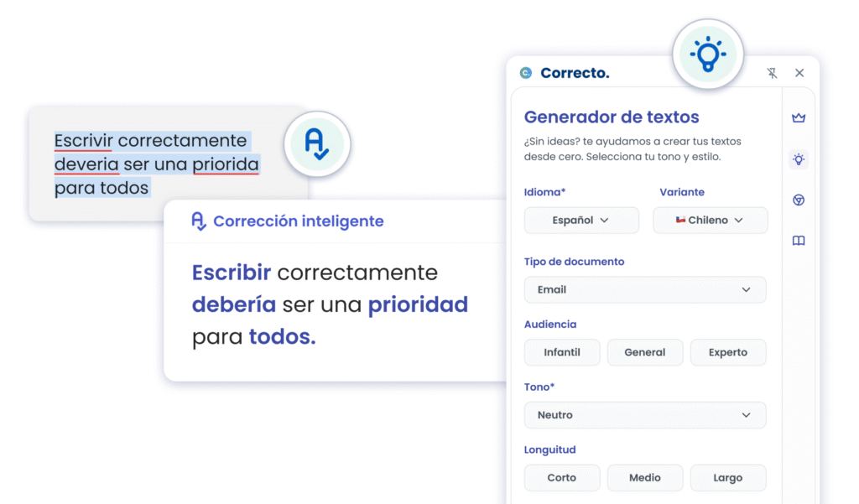This screenshot has width=859, height=504.
Task: Click the Correcto logo in header
Action: click(565, 73)
